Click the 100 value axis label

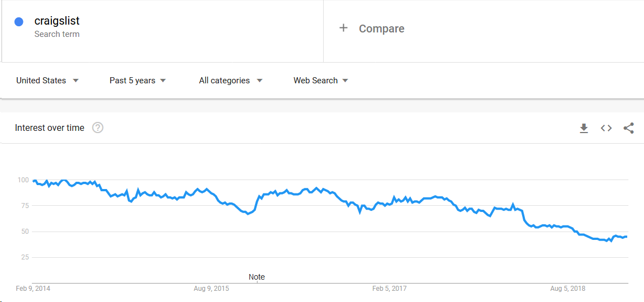(23, 180)
